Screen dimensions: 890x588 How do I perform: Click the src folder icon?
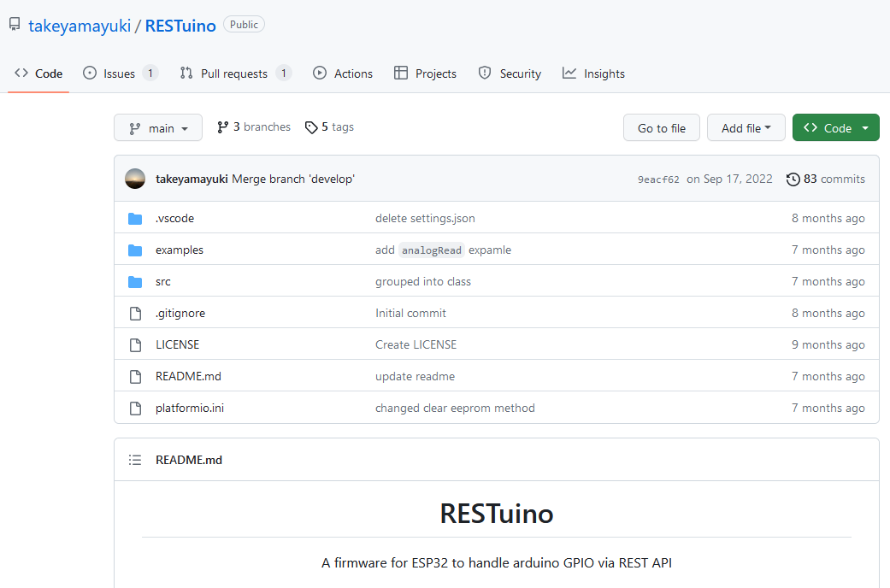coord(135,282)
